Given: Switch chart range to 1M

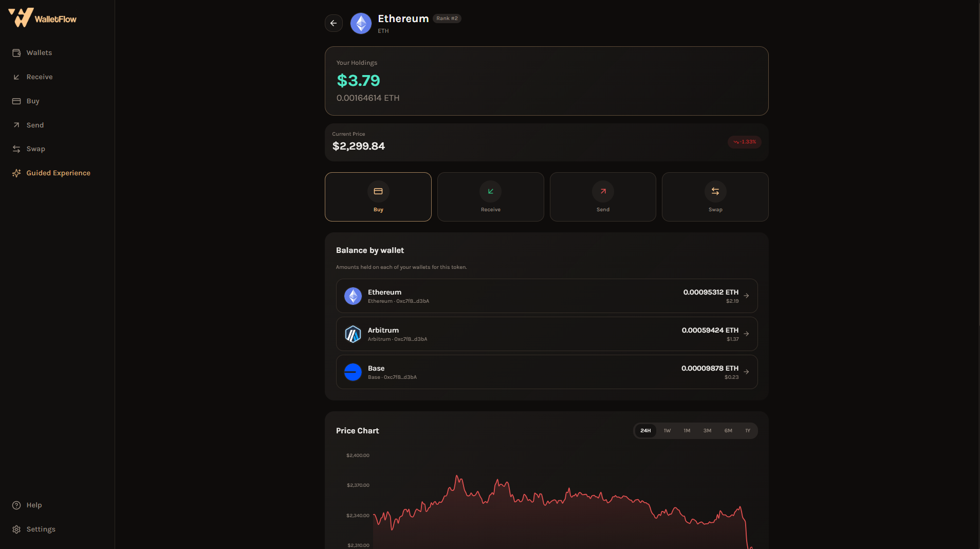Looking at the screenshot, I should pos(687,431).
